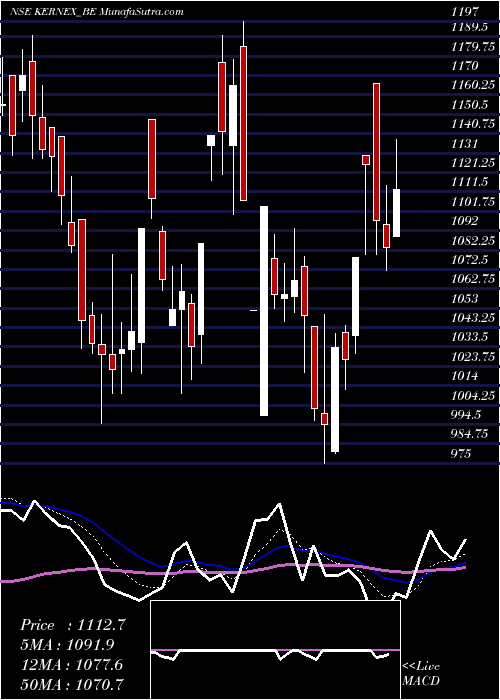Click the 1092 price axis label
Image resolution: width=500 pixels, height=700 pixels.
pyautogui.click(x=466, y=221)
